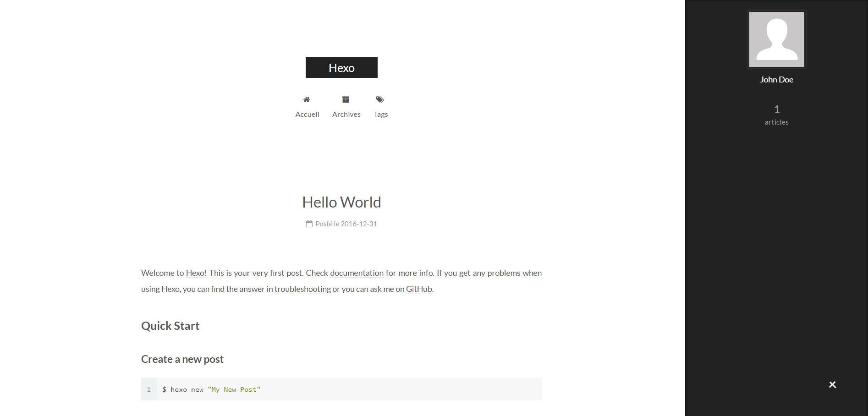Follow the Hexo link in post

(x=195, y=273)
